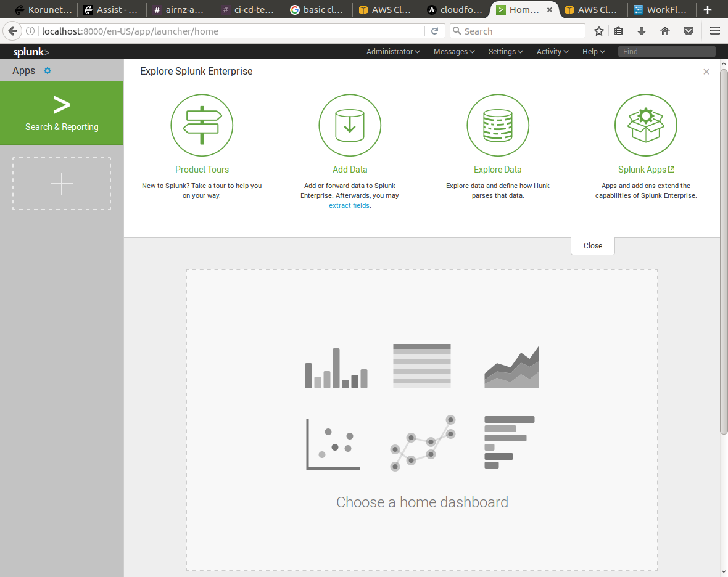Click the Explore Data link text
Screen dimensions: 728x577
(x=498, y=170)
